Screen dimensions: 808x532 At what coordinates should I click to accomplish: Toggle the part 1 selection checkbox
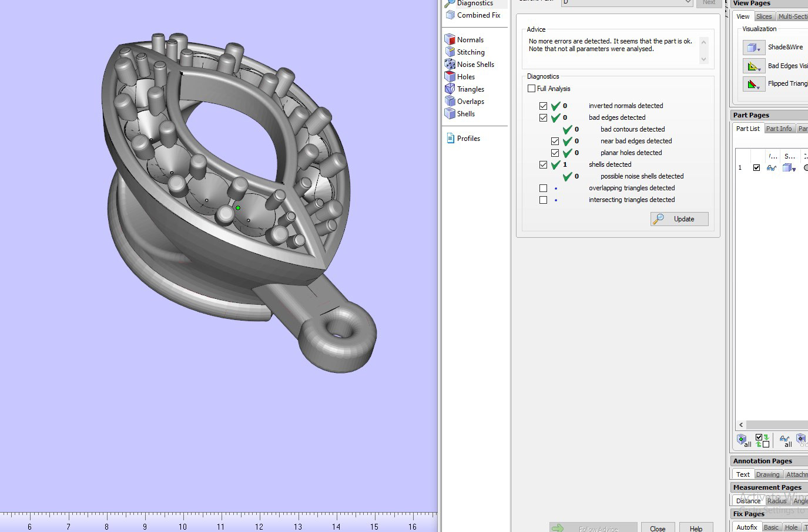756,168
